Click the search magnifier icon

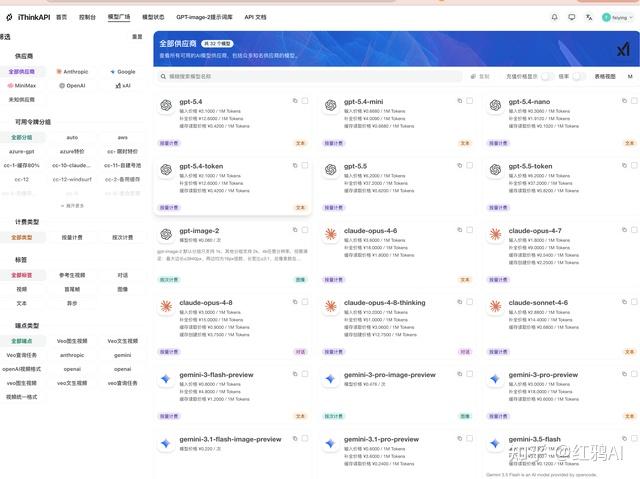(163, 76)
